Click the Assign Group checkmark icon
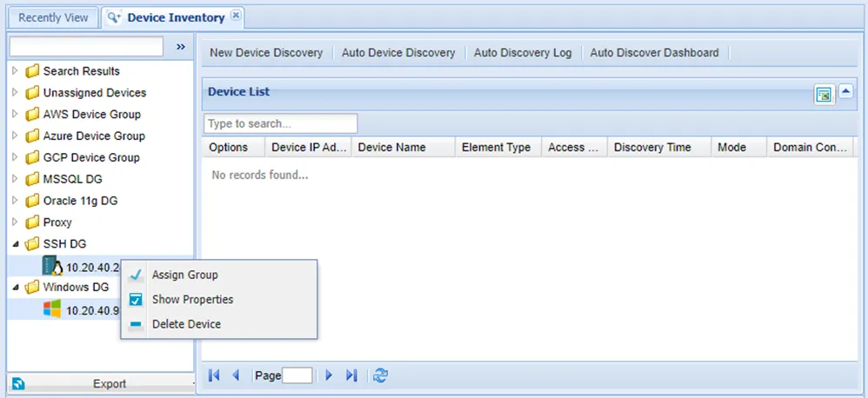This screenshot has width=868, height=398. pyautogui.click(x=137, y=275)
